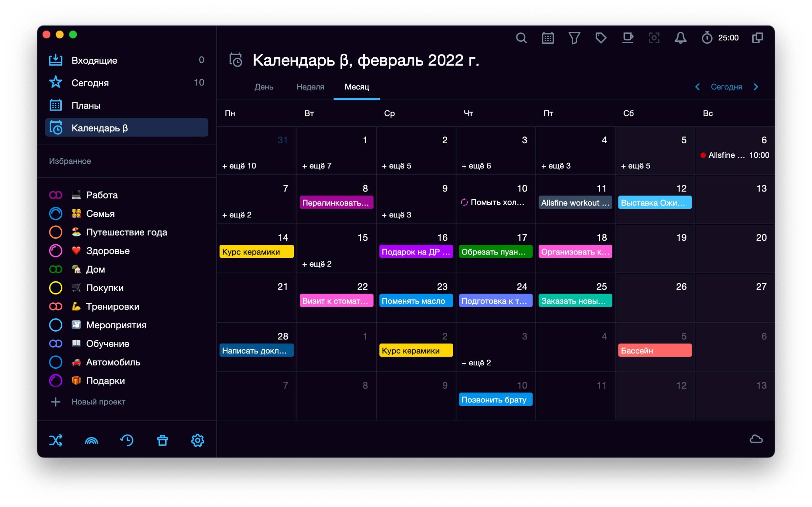Image resolution: width=812 pixels, height=507 pixels.
Task: Click the notifications bell icon
Action: point(680,38)
